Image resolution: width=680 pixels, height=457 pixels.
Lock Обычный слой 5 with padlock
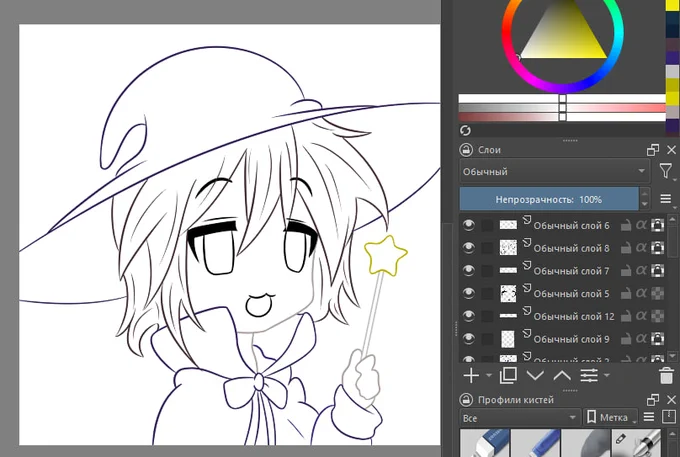[625, 293]
